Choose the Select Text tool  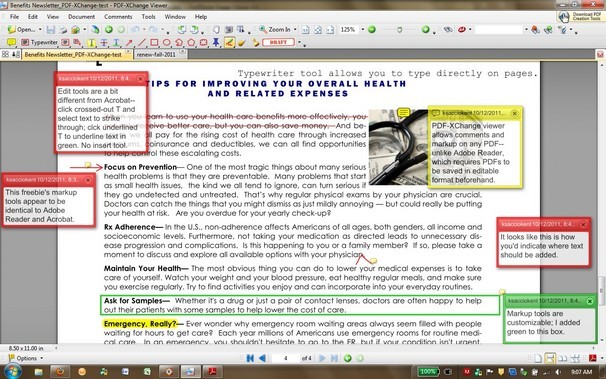click(x=241, y=29)
